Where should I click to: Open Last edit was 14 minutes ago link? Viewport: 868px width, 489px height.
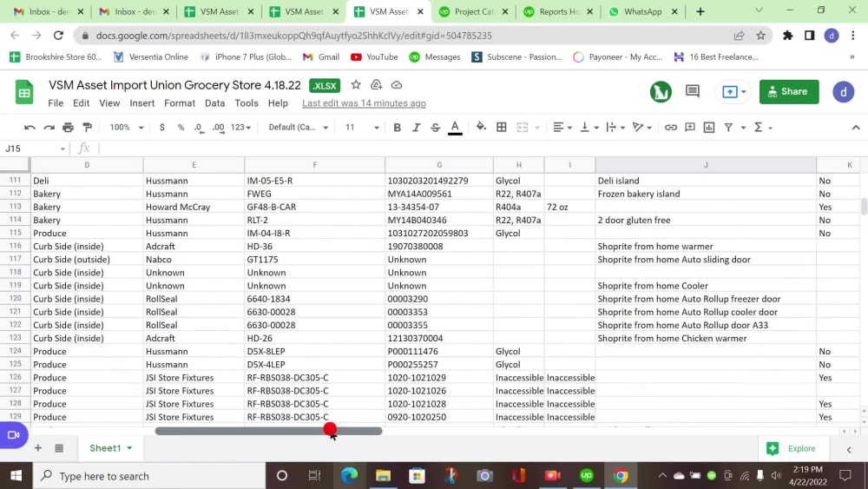(364, 103)
